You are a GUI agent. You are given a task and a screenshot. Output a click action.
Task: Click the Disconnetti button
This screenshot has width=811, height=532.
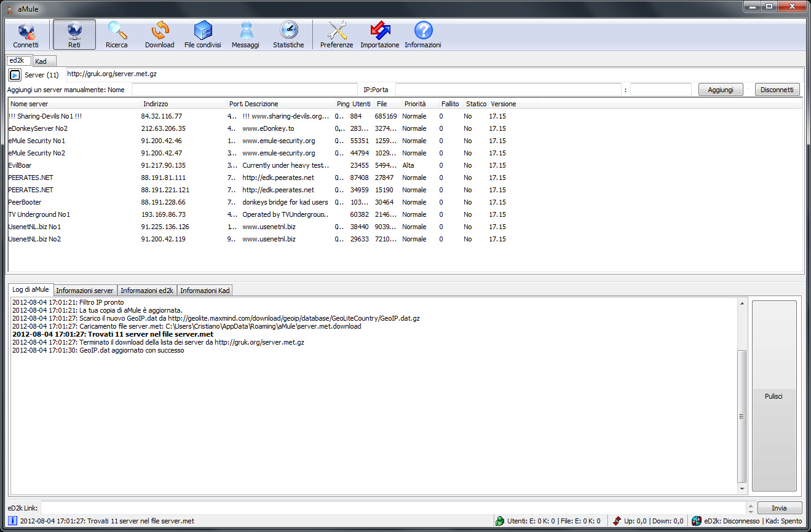click(x=777, y=90)
